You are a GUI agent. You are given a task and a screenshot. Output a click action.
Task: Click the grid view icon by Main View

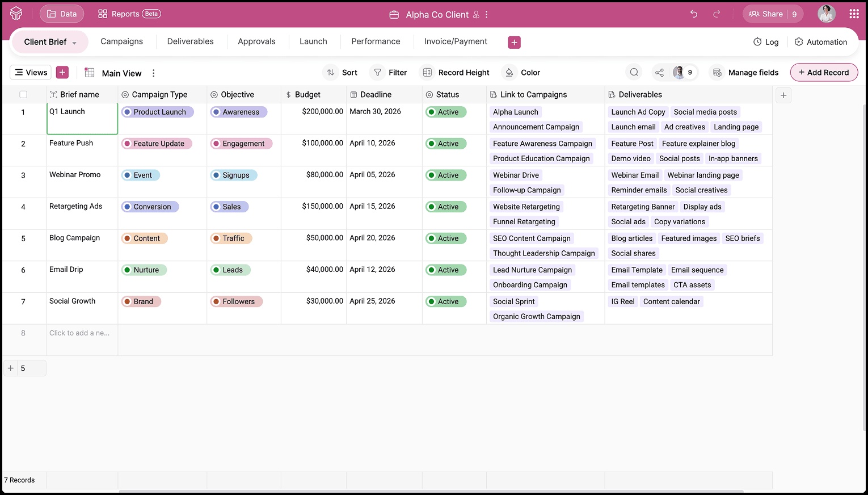89,73
